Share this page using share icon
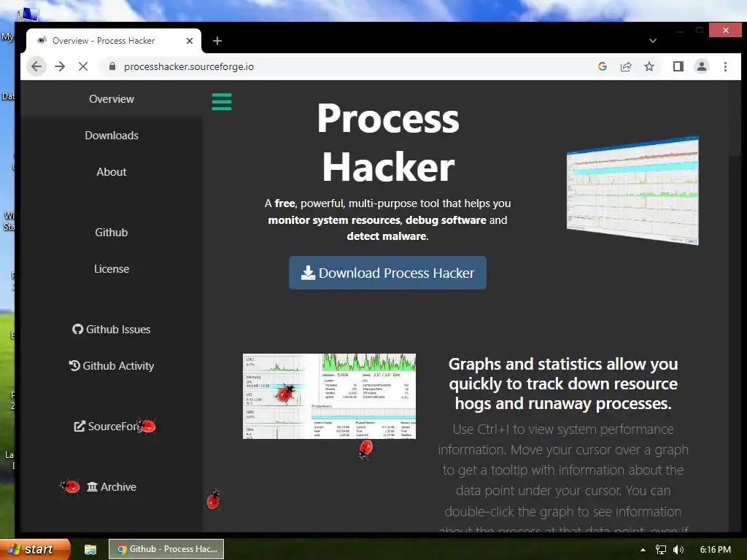 (x=625, y=66)
